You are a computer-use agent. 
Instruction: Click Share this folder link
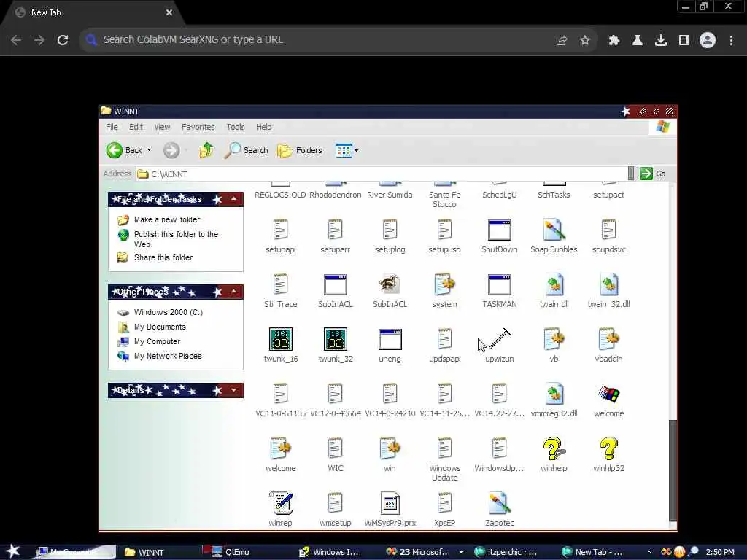click(x=163, y=257)
